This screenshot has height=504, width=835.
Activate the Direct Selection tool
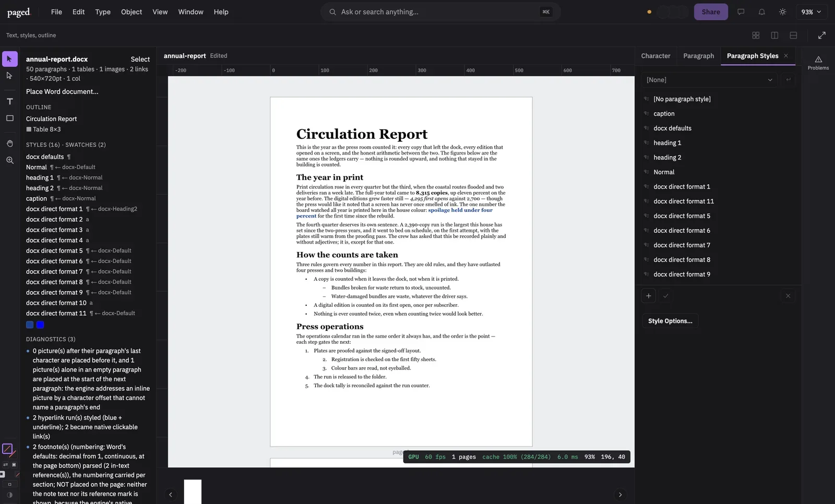pyautogui.click(x=9, y=76)
